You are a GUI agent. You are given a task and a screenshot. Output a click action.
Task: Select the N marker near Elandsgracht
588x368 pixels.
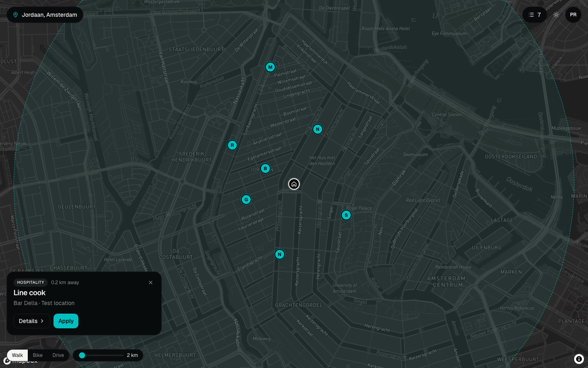280,254
